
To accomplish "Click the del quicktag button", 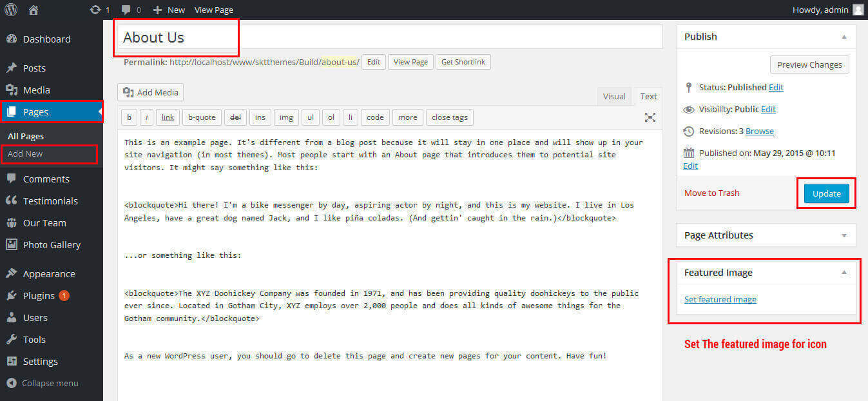I will click(x=235, y=117).
